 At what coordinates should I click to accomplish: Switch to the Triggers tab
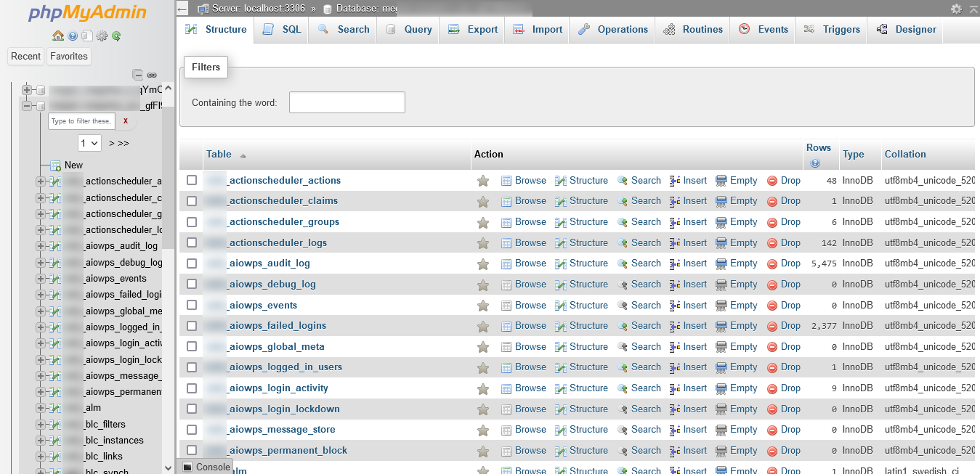tap(831, 30)
